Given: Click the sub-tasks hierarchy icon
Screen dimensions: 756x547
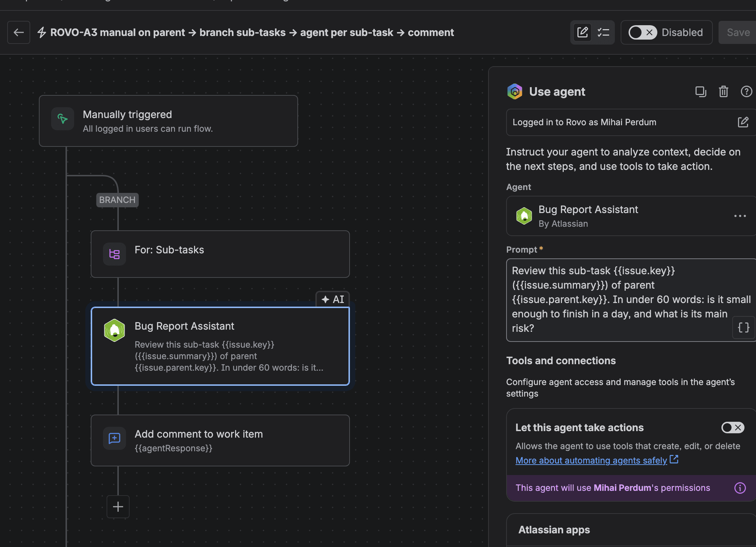Looking at the screenshot, I should [x=114, y=254].
